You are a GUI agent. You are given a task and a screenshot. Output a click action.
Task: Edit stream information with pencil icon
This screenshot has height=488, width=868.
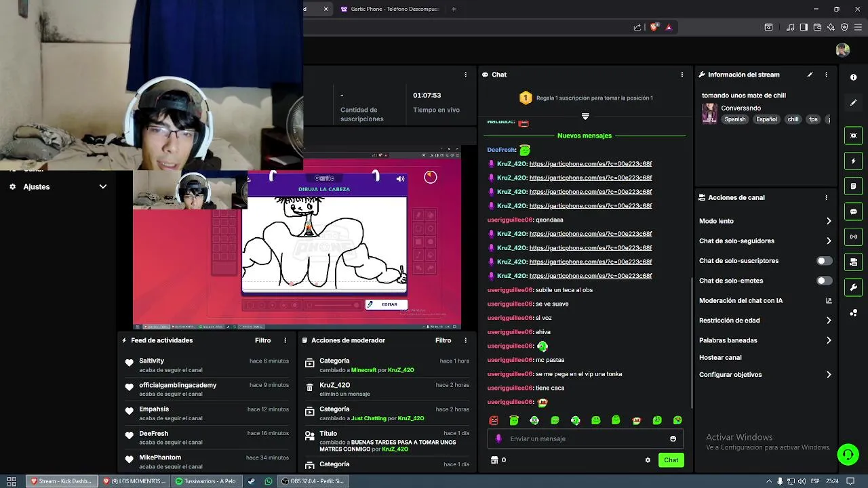coord(810,75)
